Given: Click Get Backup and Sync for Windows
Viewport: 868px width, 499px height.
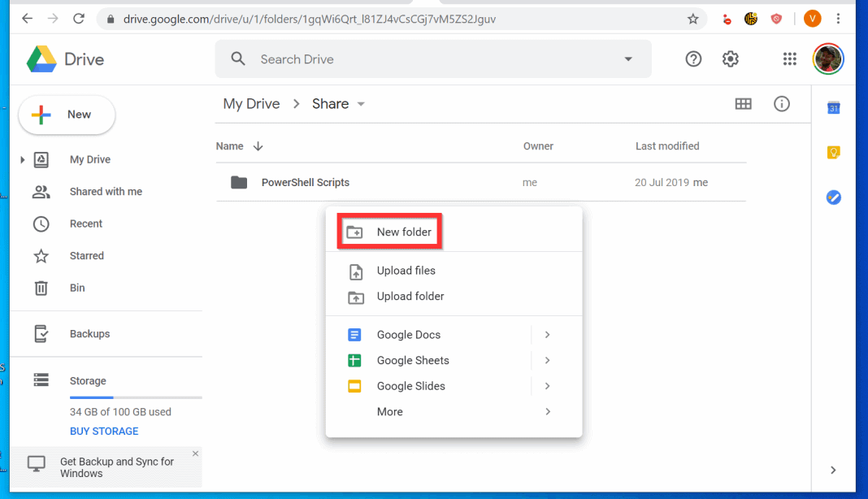Looking at the screenshot, I should (x=117, y=467).
